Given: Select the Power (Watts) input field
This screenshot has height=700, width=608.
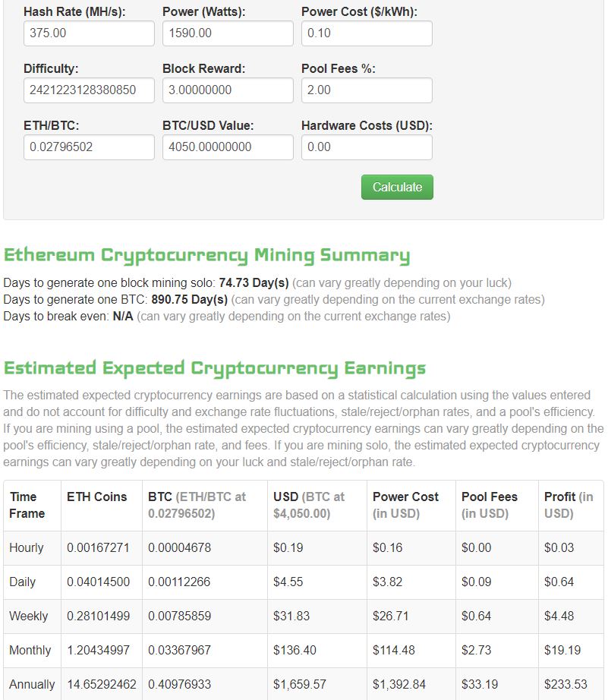Looking at the screenshot, I should pos(228,33).
